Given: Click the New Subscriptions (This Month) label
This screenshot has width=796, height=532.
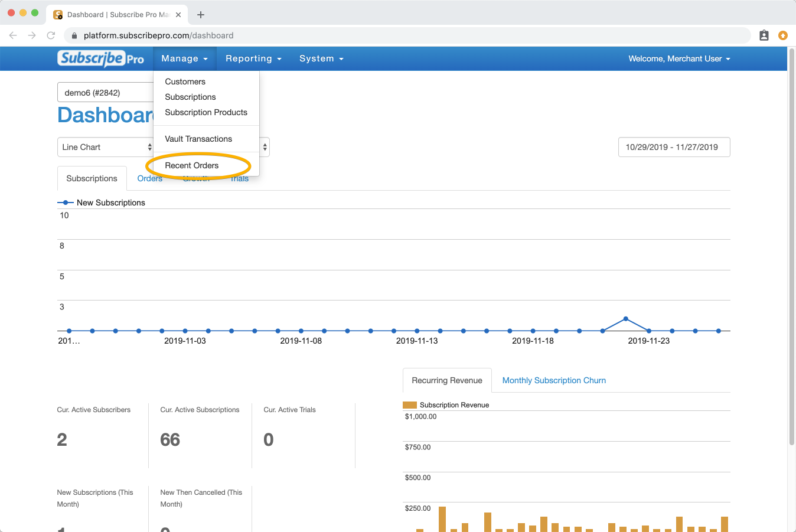Looking at the screenshot, I should [95, 498].
